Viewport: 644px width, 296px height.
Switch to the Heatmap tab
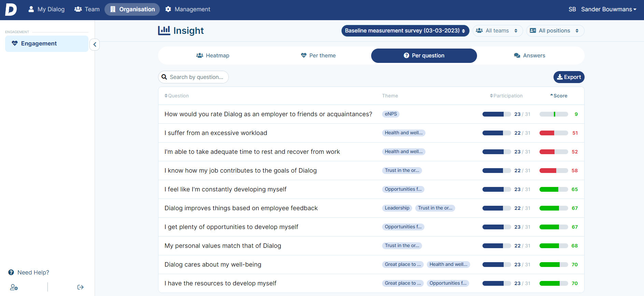click(213, 56)
